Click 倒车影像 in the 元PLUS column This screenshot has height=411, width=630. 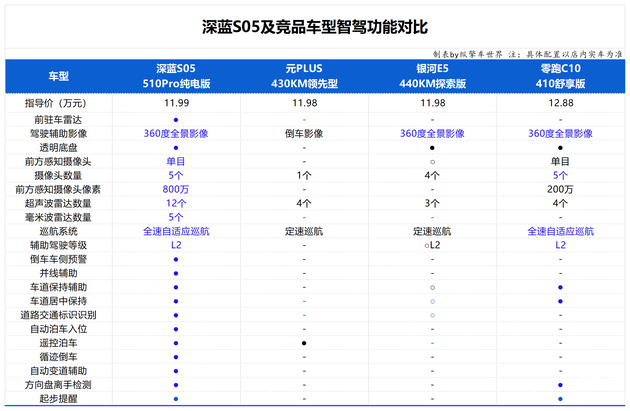pos(304,133)
